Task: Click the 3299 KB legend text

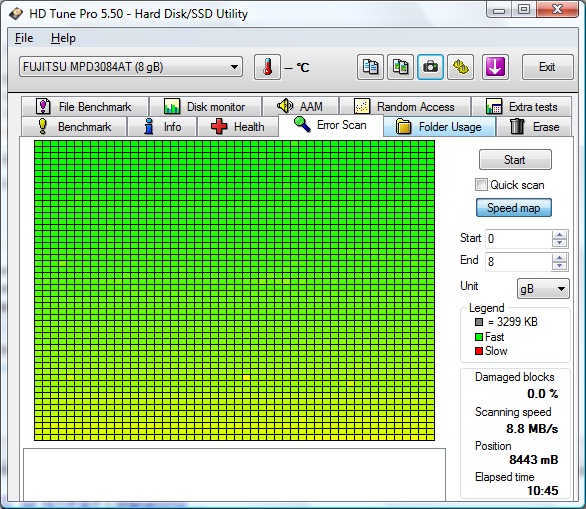Action: [513, 322]
